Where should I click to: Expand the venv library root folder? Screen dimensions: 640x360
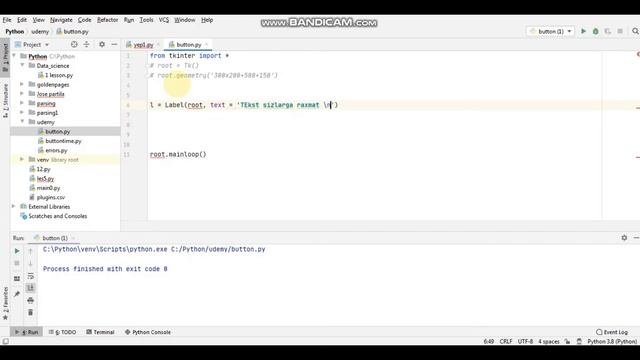point(22,160)
